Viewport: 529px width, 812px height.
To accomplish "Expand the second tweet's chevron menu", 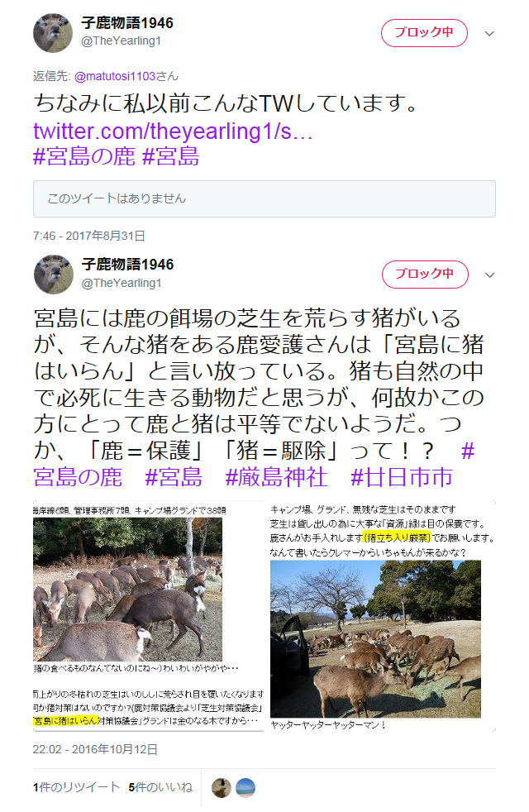I will point(489,275).
